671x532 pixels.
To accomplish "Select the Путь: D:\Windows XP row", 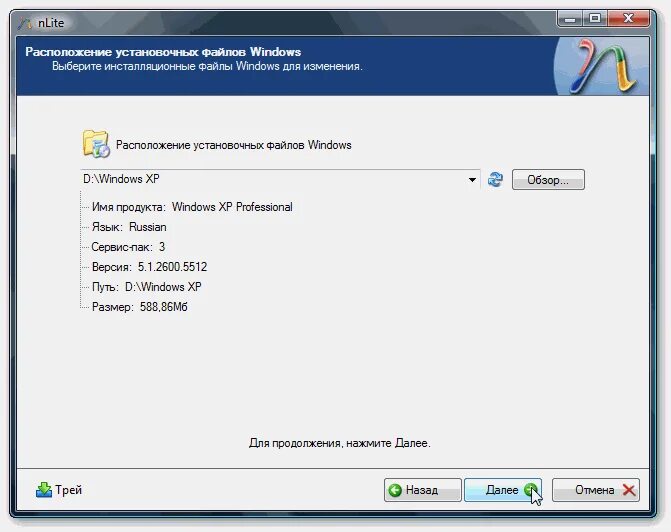I will pyautogui.click(x=146, y=287).
